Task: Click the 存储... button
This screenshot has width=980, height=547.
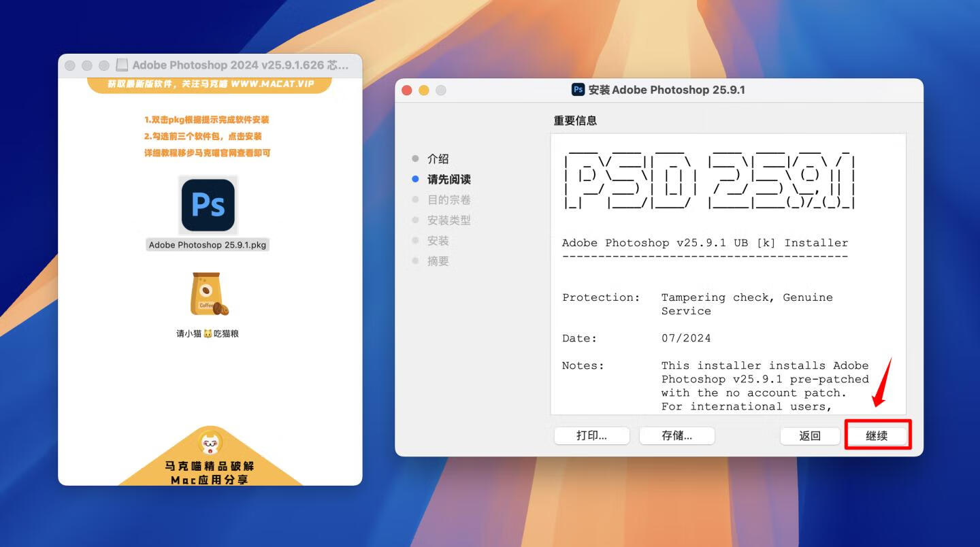Action: tap(677, 435)
